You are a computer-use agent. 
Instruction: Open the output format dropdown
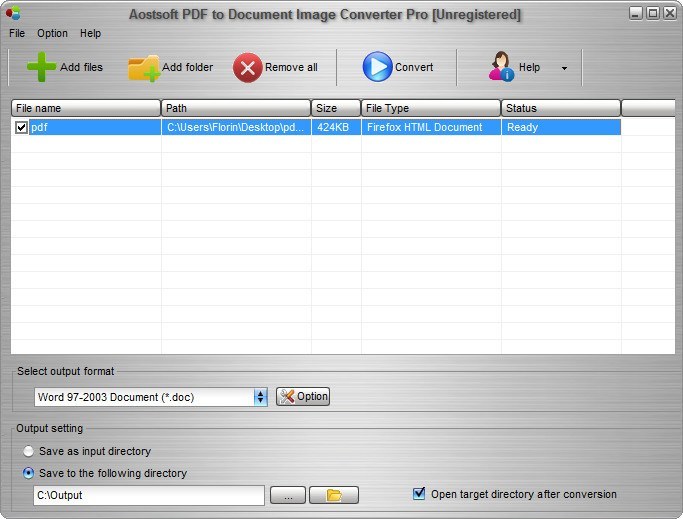point(260,397)
